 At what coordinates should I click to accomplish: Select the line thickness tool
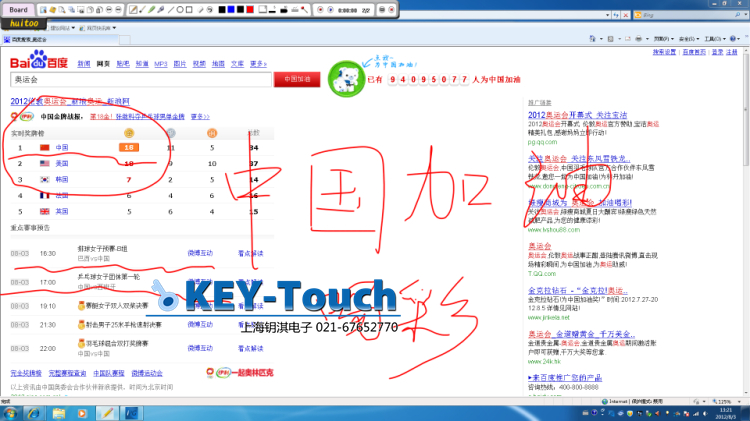[x=272, y=10]
